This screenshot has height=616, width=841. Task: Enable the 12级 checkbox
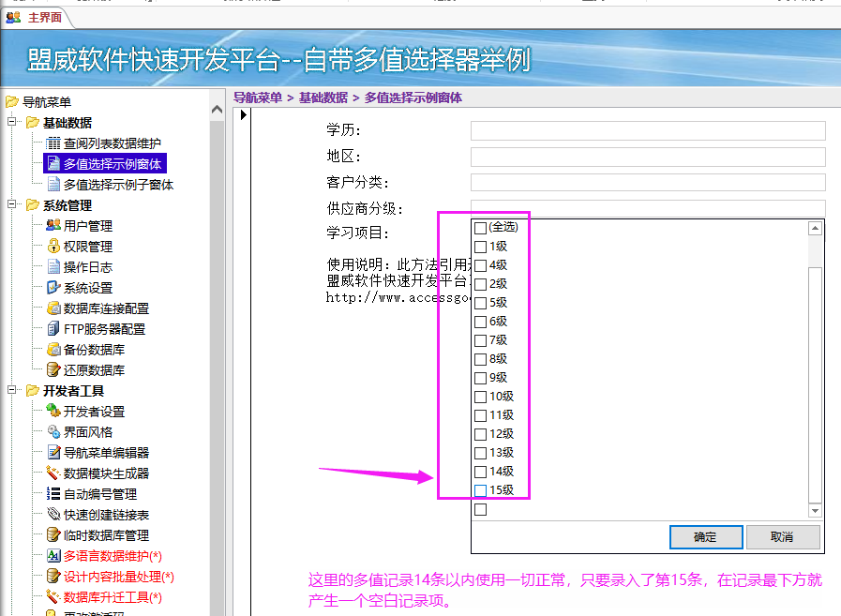click(x=481, y=435)
